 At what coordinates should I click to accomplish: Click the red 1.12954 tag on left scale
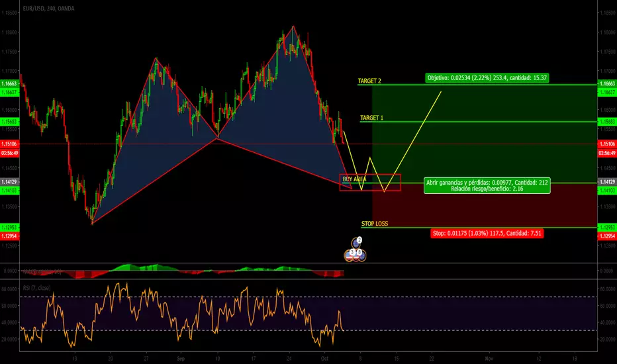pos(9,236)
